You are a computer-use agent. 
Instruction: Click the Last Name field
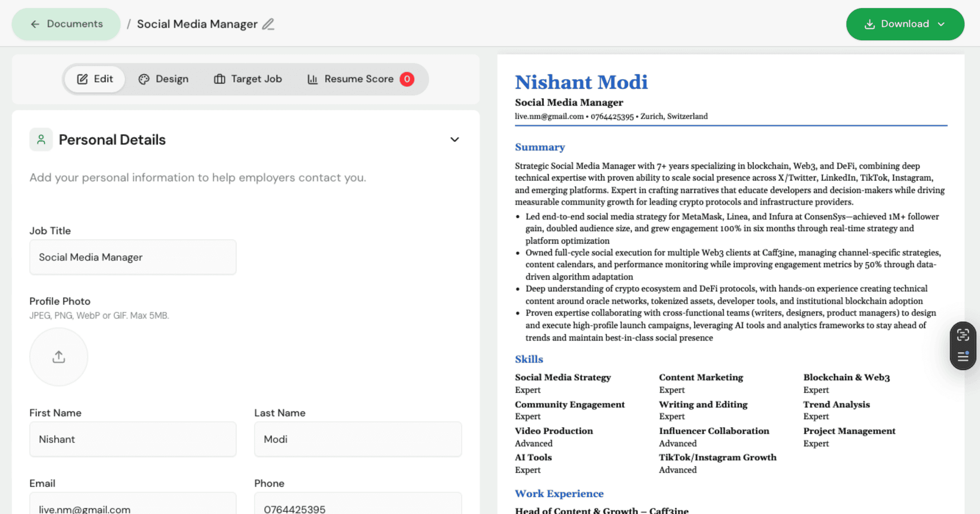[358, 439]
